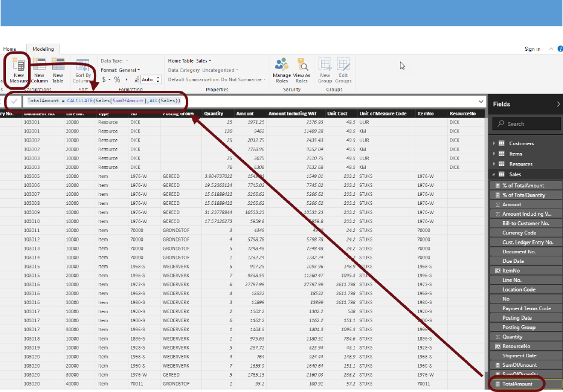Open Manage Roles dialog
The image size is (563, 392).
click(x=281, y=66)
